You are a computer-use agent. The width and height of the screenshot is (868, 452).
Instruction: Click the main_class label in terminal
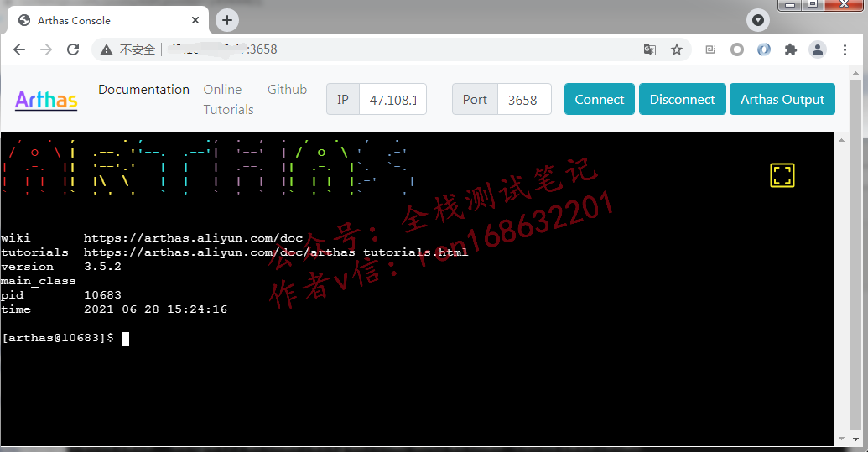pyautogui.click(x=39, y=281)
